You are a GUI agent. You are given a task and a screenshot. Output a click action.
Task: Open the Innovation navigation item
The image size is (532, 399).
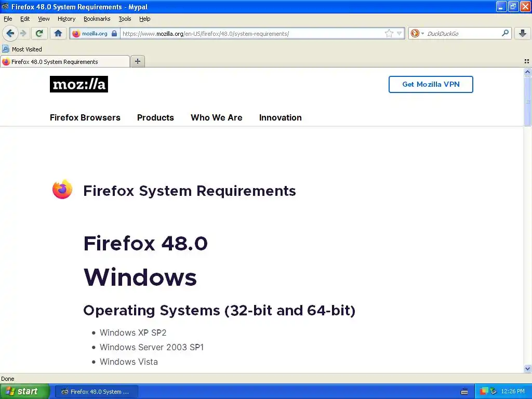280,117
